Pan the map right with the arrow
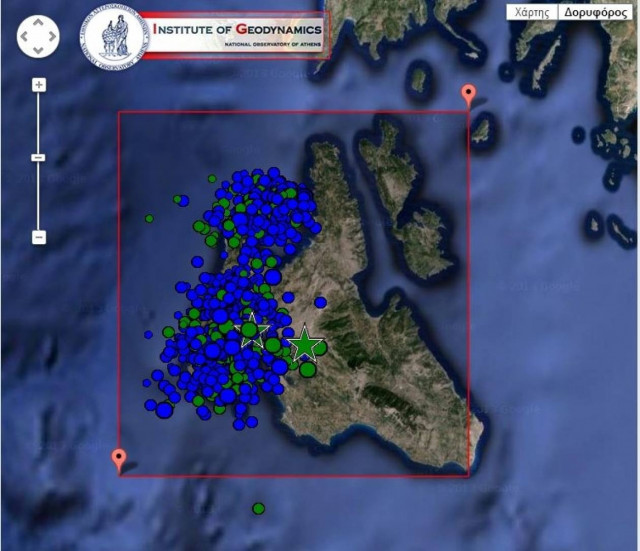This screenshot has height=551, width=640. pyautogui.click(x=51, y=37)
